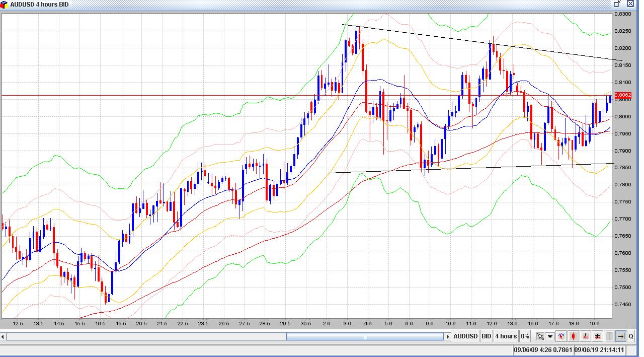Click the undock window button in title bar
This screenshot has height=357, width=644.
tap(618, 4)
